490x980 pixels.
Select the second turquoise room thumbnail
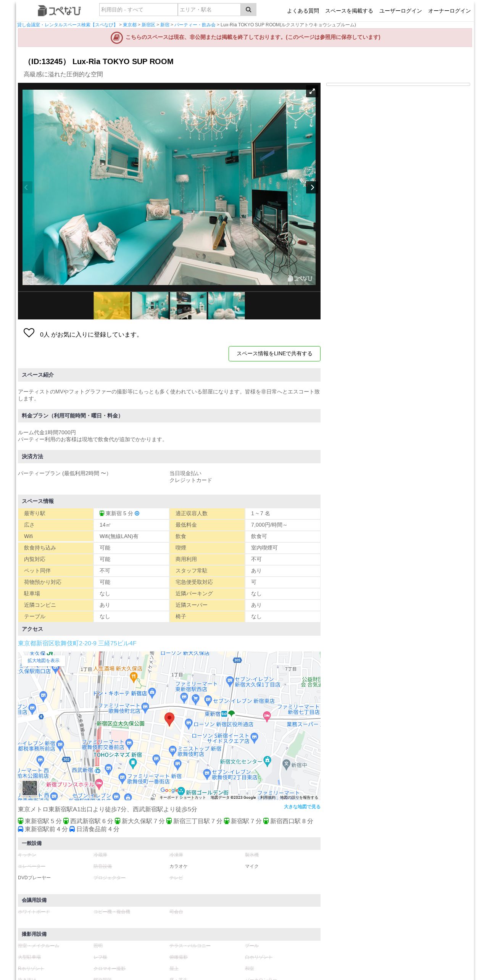coord(150,305)
